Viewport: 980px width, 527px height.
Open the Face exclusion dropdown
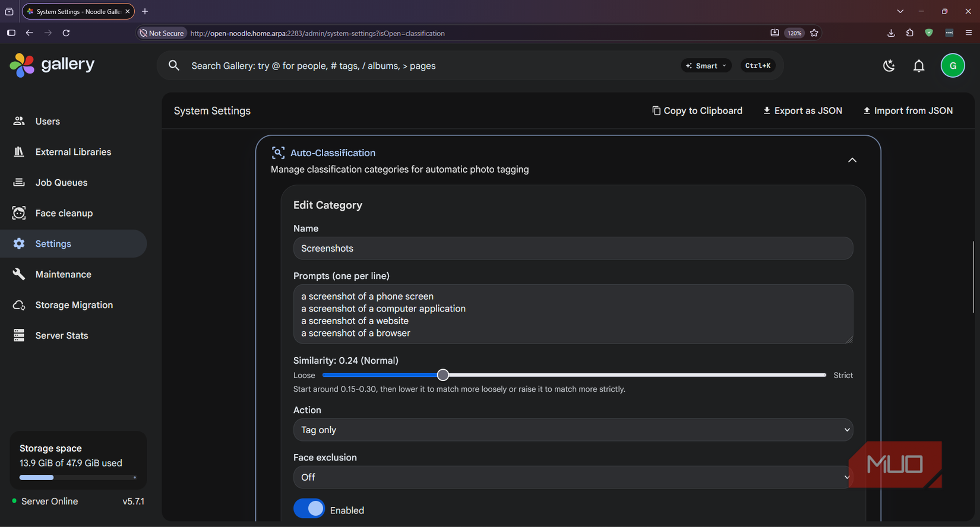click(573, 477)
